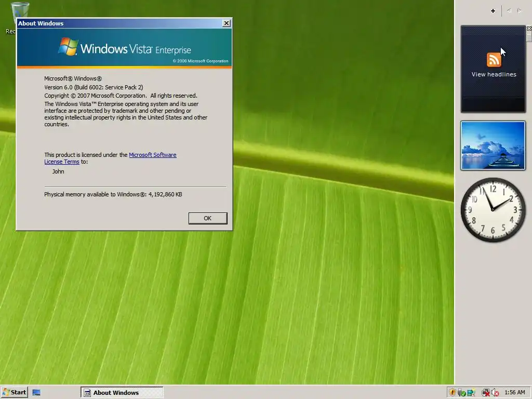Add gadgets with the sidebar plus button
This screenshot has height=399, width=532.
tap(493, 11)
